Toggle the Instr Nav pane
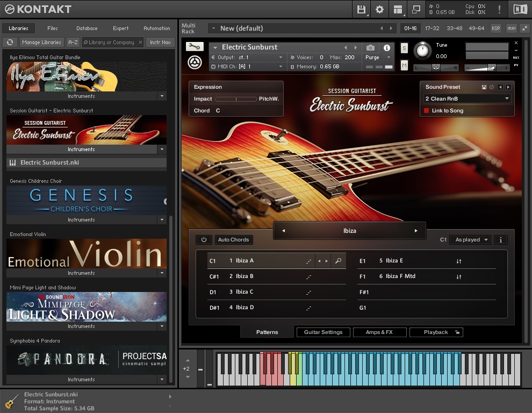The height and width of the screenshot is (413, 532). click(160, 42)
